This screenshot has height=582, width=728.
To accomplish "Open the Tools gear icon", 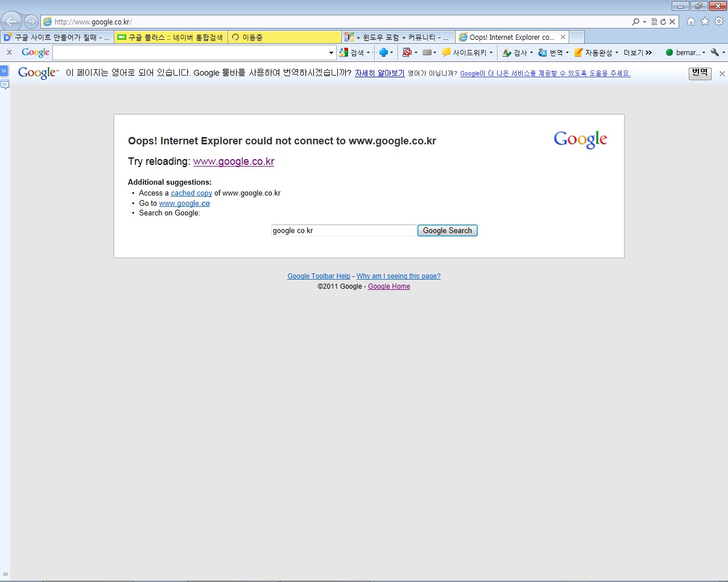I will point(719,22).
